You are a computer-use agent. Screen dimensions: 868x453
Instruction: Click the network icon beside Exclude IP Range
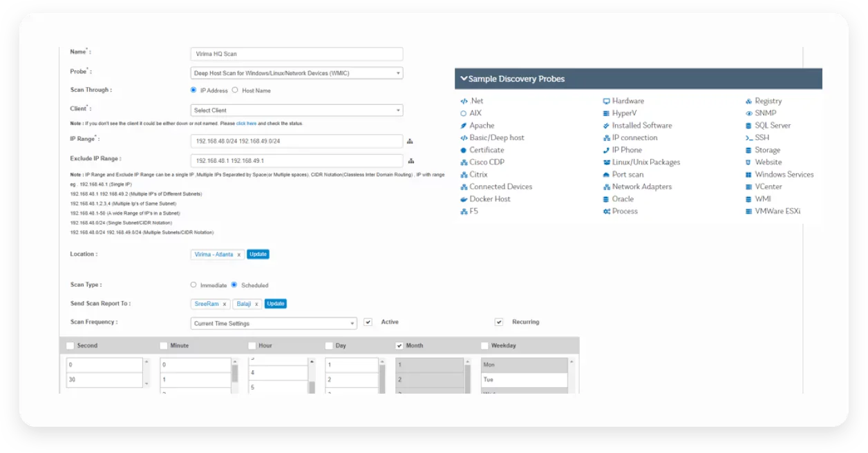pyautogui.click(x=410, y=161)
